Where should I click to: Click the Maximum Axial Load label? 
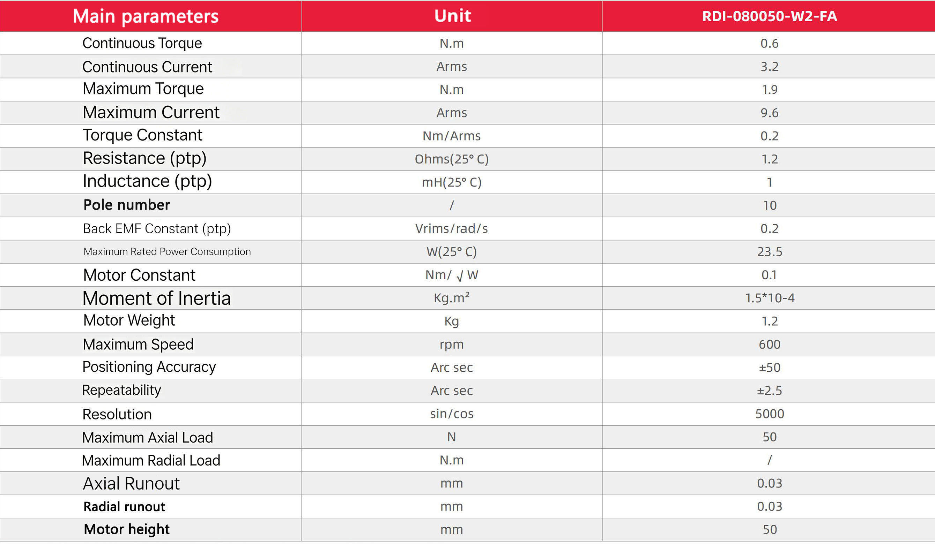147,437
